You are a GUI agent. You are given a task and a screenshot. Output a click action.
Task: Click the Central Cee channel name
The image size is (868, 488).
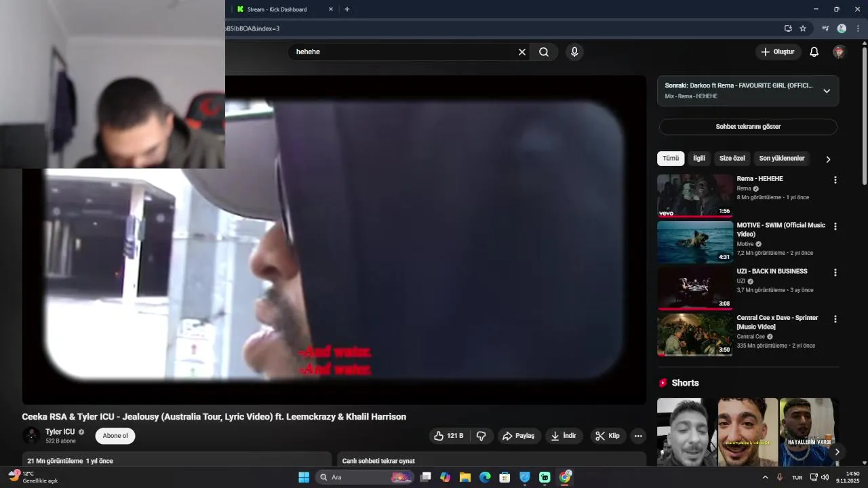[x=751, y=337]
